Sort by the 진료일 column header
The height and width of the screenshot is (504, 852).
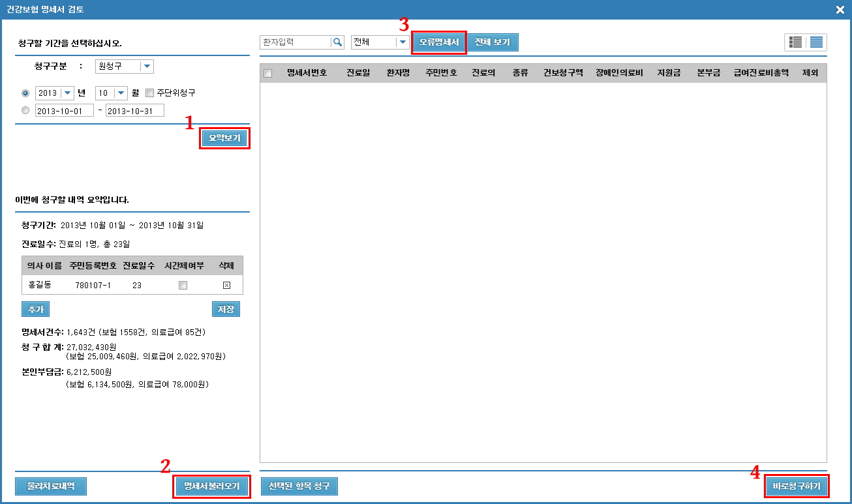[x=358, y=73]
